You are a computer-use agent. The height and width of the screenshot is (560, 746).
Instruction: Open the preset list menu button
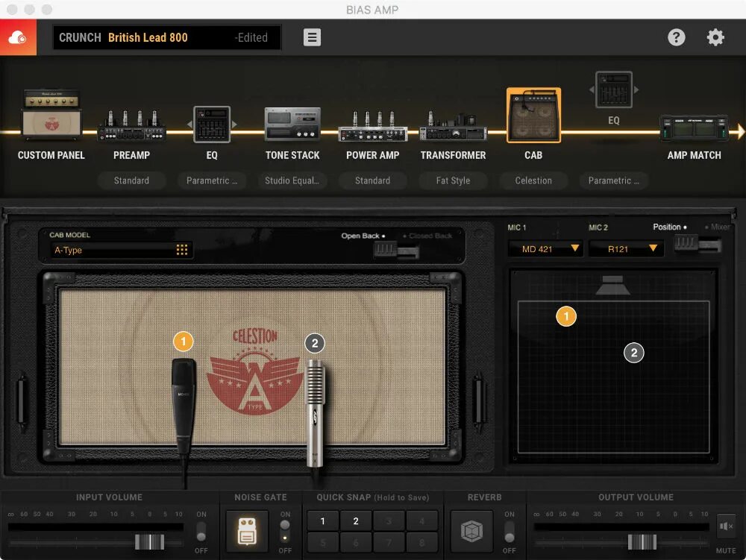coord(312,37)
